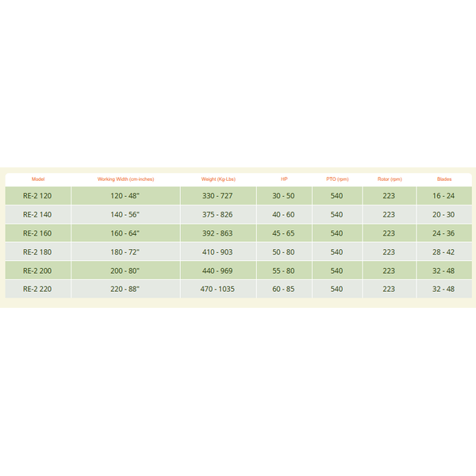
Task: Click the 470 - 1035 weight cell
Action: point(218,289)
